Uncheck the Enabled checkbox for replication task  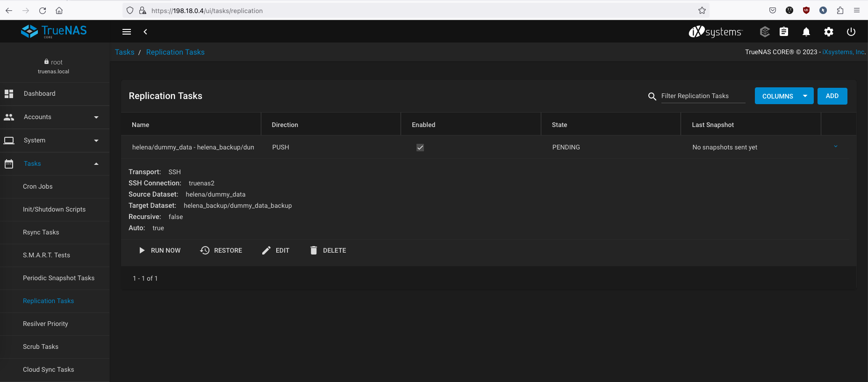point(420,148)
